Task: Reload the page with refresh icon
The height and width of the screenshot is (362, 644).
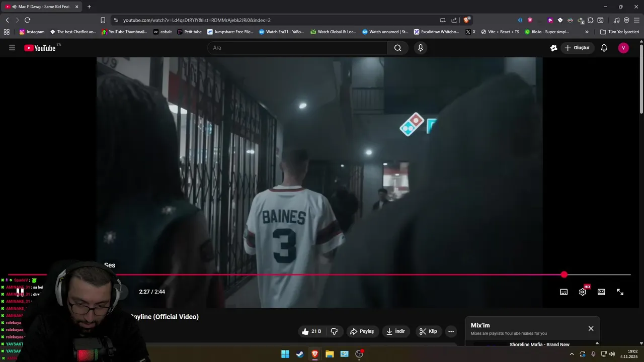Action: coord(27,20)
